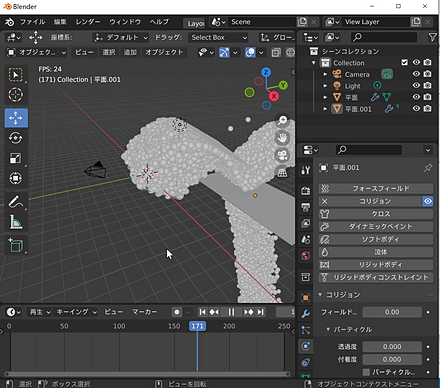Viewport: 440px width, 388px height.
Task: Open the レンダー menu
Action: tap(88, 22)
